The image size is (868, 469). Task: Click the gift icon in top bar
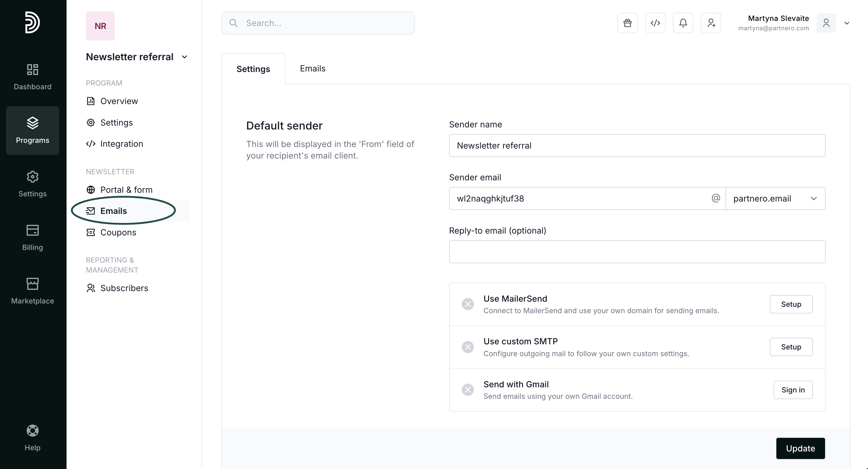(x=627, y=23)
